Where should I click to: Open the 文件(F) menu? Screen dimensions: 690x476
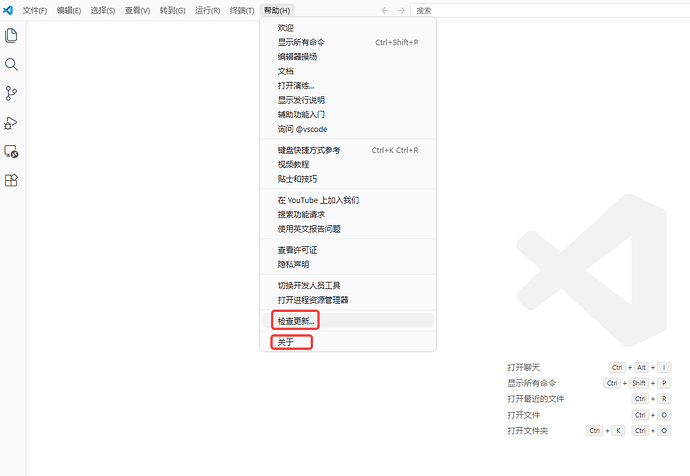pyautogui.click(x=35, y=11)
